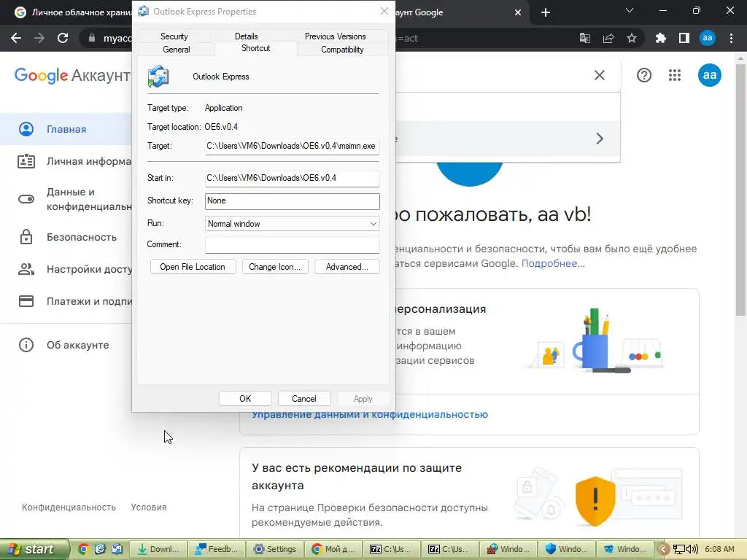This screenshot has height=560, width=747.
Task: Click the Settings taskbar button
Action: (275, 549)
